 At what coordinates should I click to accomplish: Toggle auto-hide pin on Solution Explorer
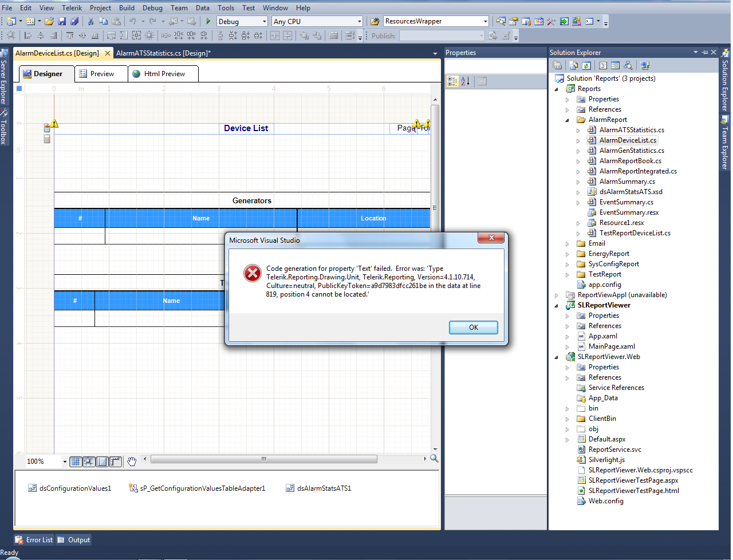705,52
